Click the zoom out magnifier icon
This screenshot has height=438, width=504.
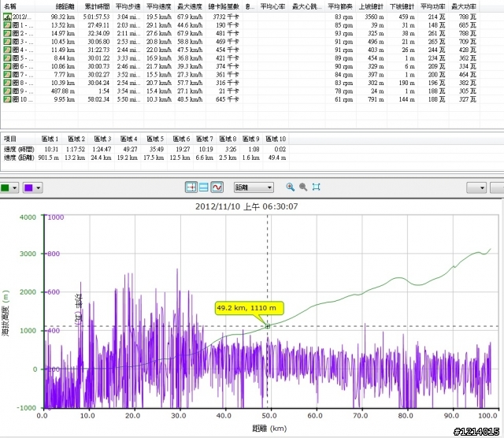tap(302, 187)
